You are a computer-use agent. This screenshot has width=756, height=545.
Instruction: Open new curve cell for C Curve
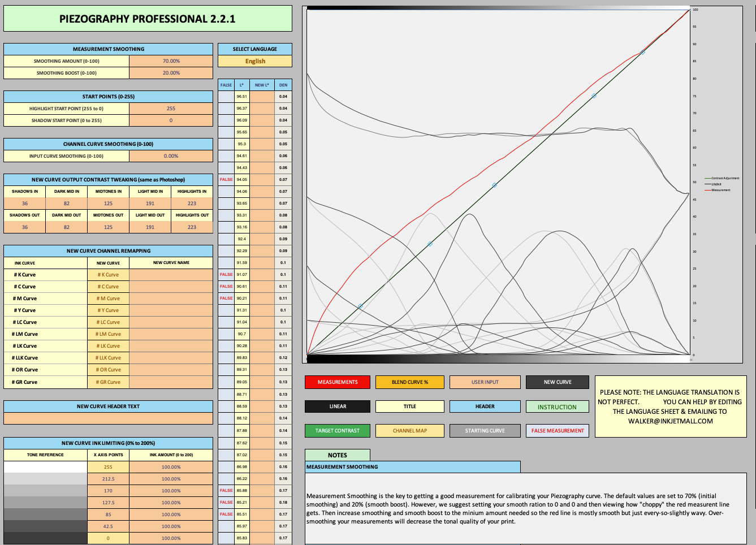pos(108,287)
